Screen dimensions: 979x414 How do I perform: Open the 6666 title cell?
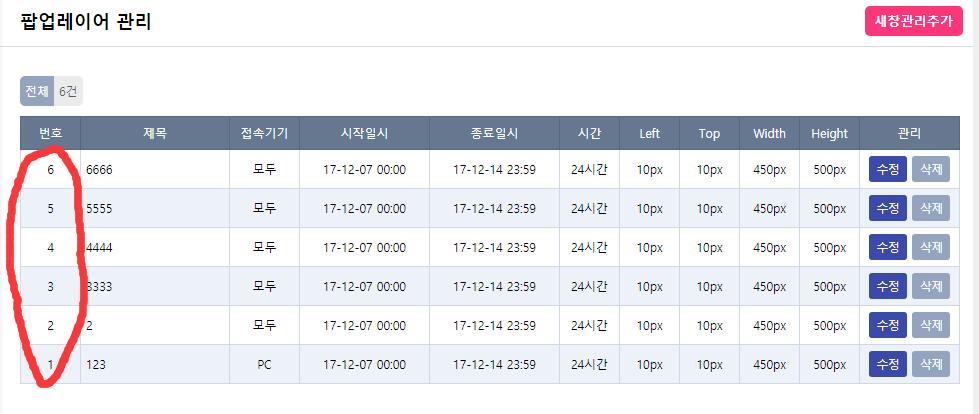tap(100, 170)
